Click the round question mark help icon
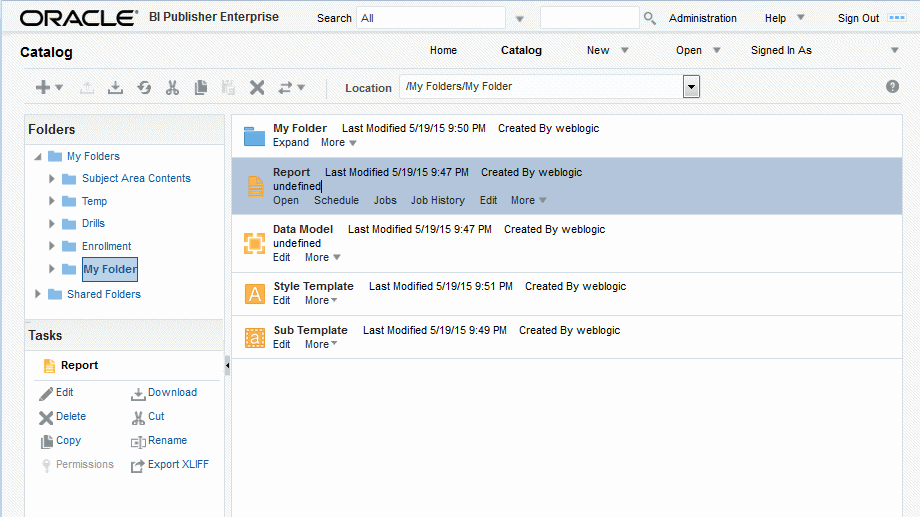This screenshot has height=517, width=920. [x=892, y=87]
